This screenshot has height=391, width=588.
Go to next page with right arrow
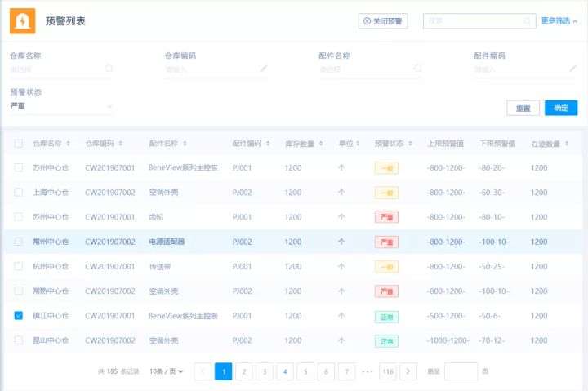[x=408, y=371]
